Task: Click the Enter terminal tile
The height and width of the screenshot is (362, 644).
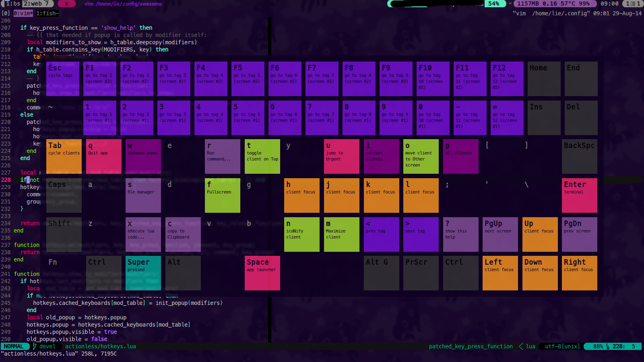Action: coord(580,195)
